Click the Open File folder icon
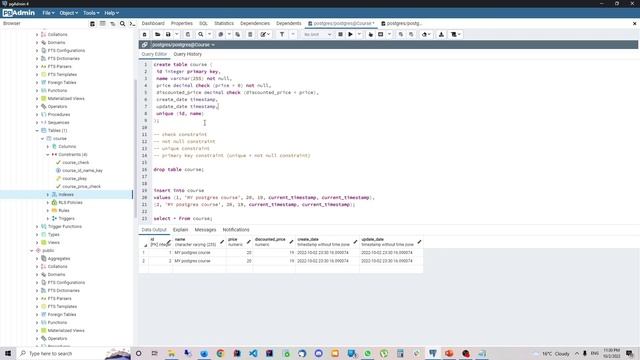 point(157,35)
